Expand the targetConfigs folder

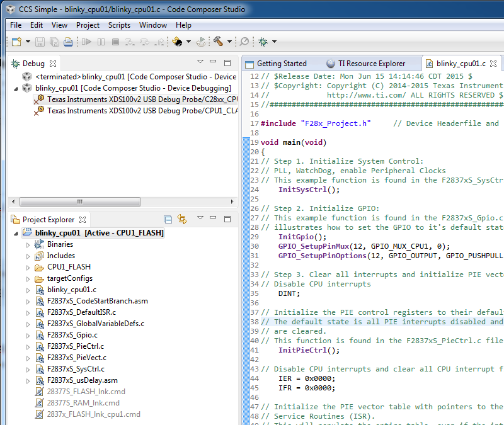28,279
